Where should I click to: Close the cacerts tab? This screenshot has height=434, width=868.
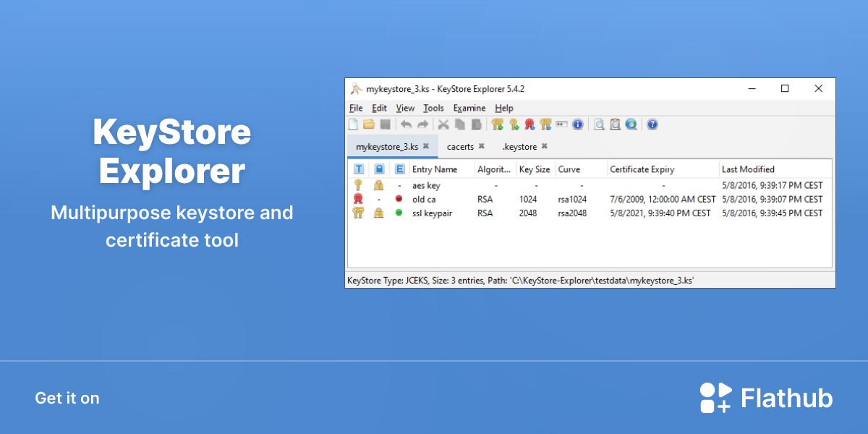click(x=482, y=146)
